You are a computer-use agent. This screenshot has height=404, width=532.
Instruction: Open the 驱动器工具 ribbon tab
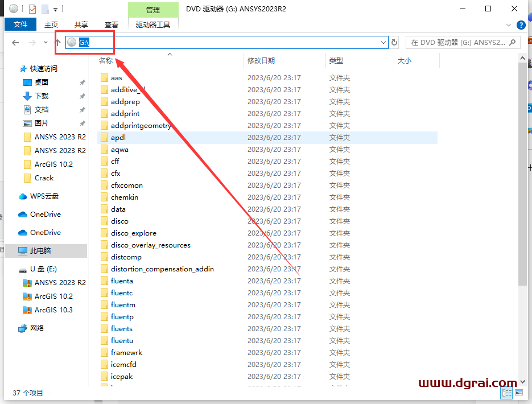[x=153, y=25]
